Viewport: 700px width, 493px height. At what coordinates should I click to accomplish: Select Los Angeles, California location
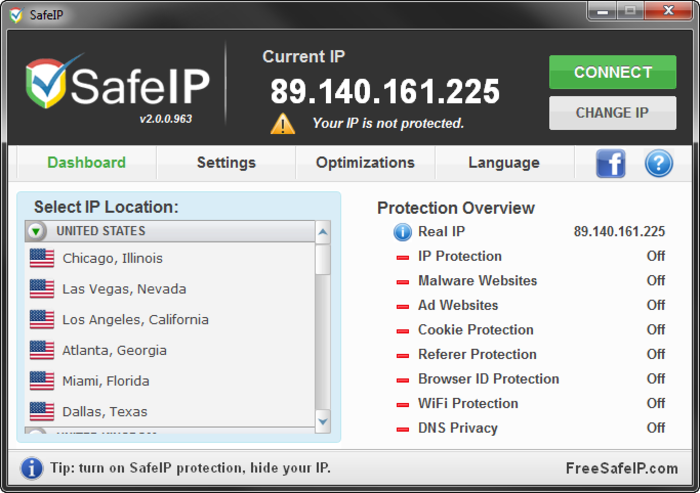170,320
